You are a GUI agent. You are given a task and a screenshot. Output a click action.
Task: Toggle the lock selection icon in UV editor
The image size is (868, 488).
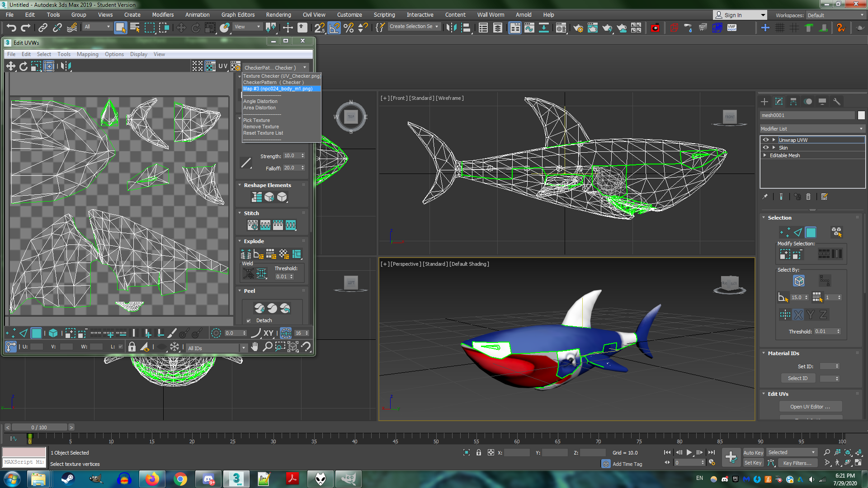click(x=132, y=347)
